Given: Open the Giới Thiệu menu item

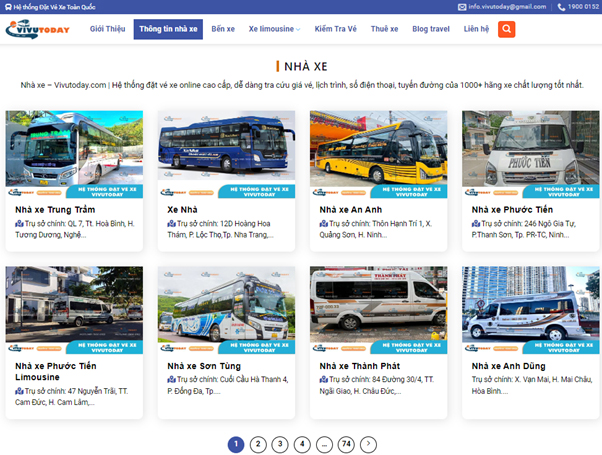Looking at the screenshot, I should point(108,29).
